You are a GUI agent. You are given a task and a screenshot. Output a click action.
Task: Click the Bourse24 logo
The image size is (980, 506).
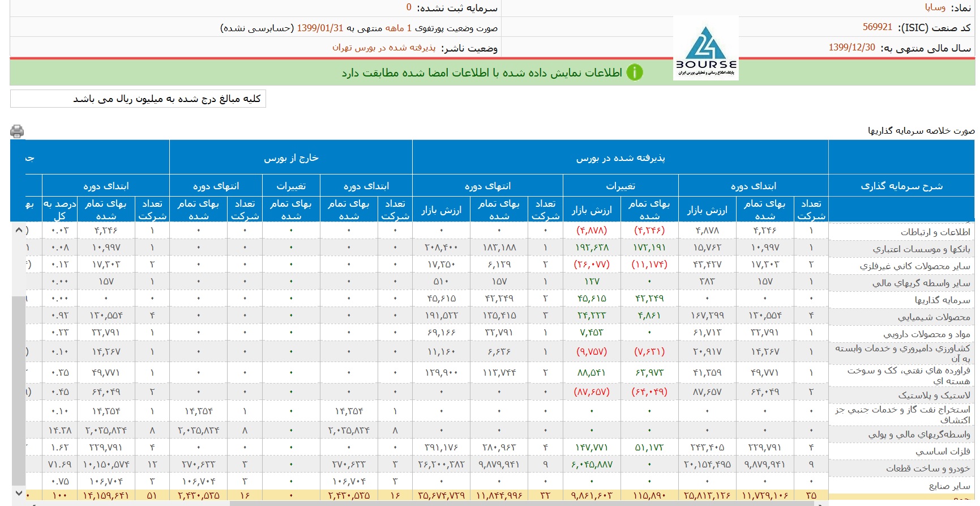(706, 49)
